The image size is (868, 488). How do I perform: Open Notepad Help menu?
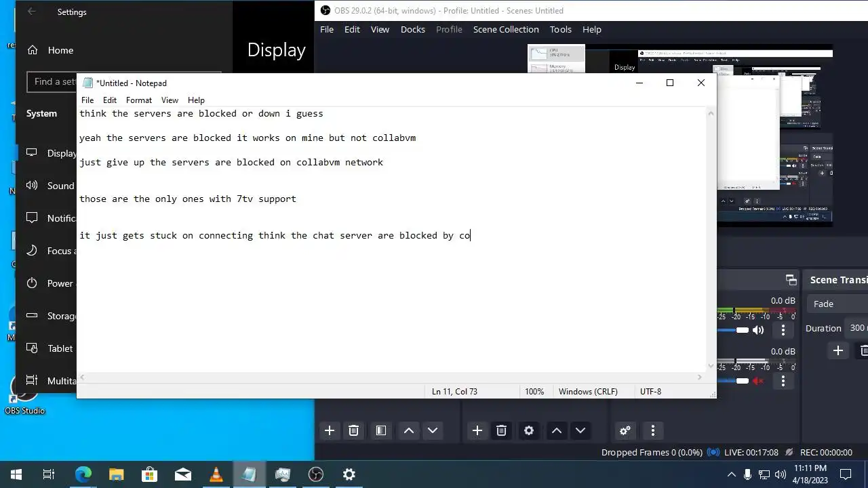coord(196,100)
